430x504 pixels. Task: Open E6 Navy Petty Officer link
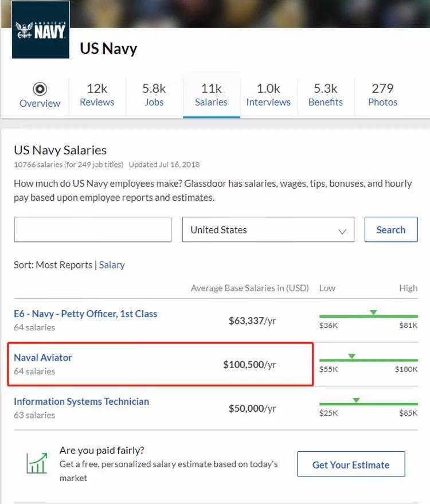tap(85, 314)
